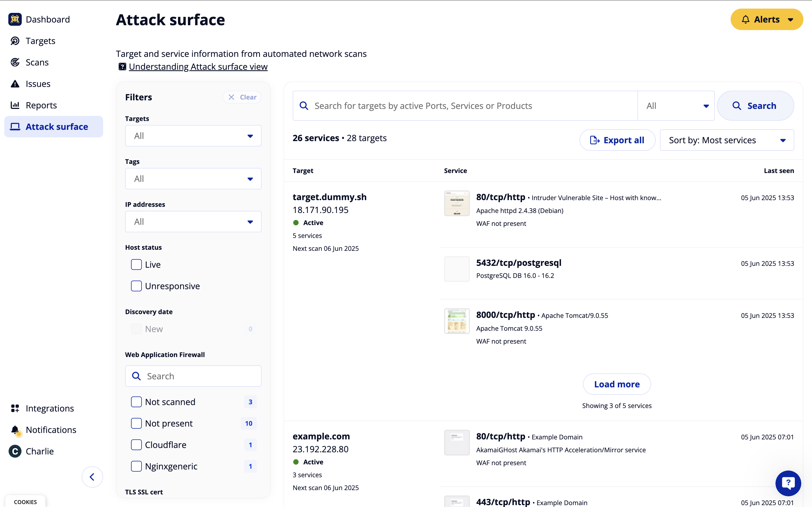Open the Charlie account menu item
The image size is (812, 507).
[x=39, y=451]
